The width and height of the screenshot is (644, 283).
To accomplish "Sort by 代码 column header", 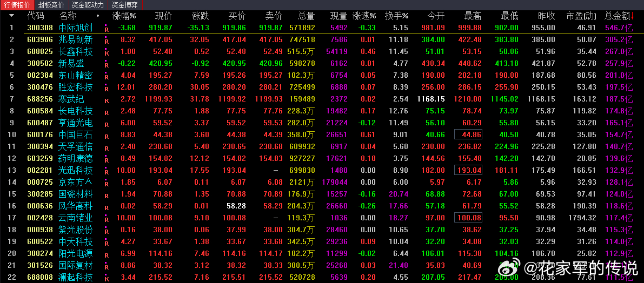I will click(x=35, y=16).
